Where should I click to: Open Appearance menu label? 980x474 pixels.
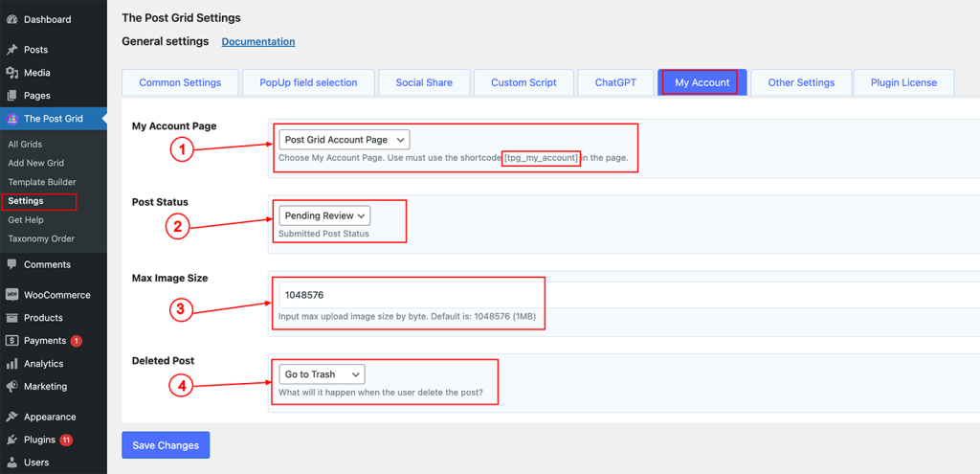click(50, 418)
